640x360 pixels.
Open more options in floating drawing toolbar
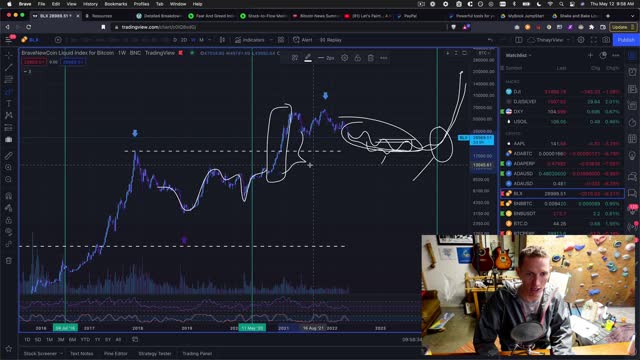[384, 58]
